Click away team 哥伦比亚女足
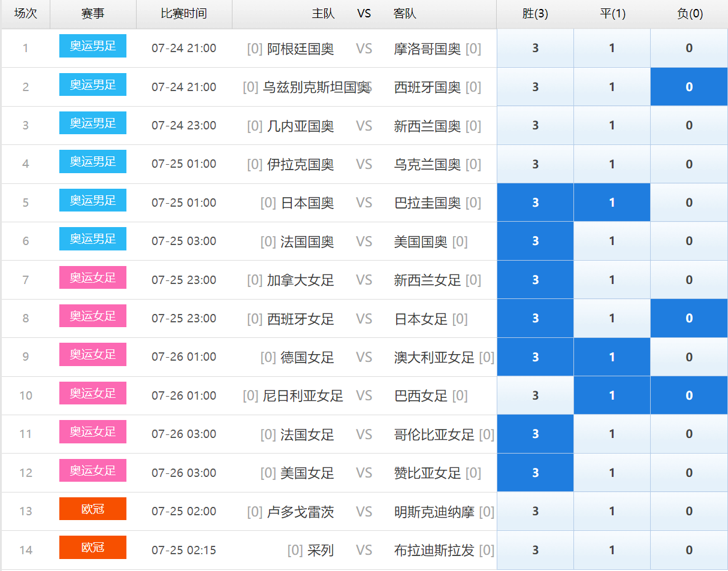 [434, 434]
